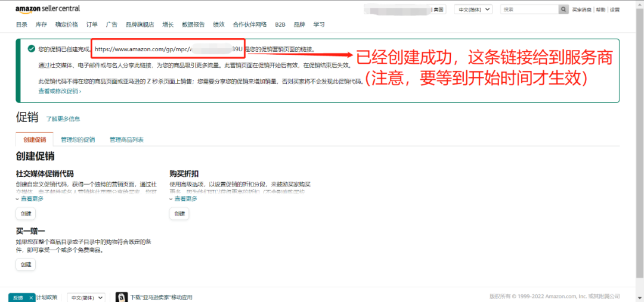This screenshot has height=302, width=644.
Task: Open the 增长 menu
Action: (168, 24)
